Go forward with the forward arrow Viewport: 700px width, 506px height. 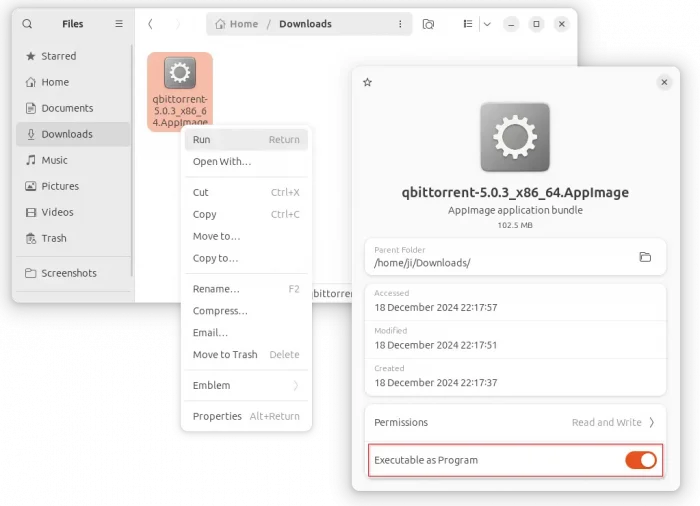click(x=178, y=24)
